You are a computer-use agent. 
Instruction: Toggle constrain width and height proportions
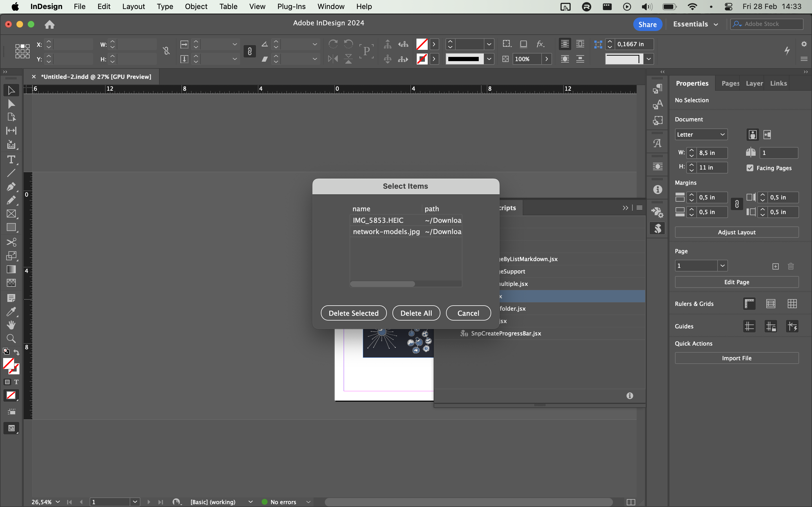166,51
